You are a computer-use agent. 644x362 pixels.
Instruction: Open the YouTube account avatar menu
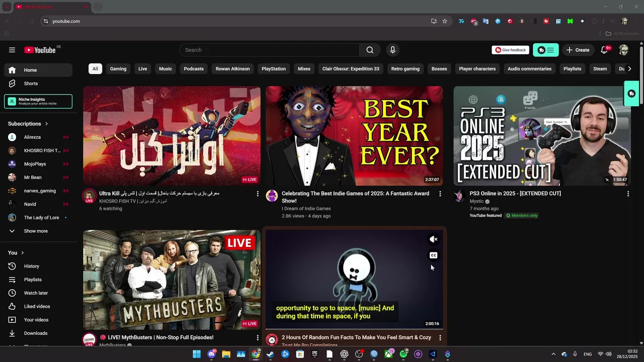click(x=624, y=50)
